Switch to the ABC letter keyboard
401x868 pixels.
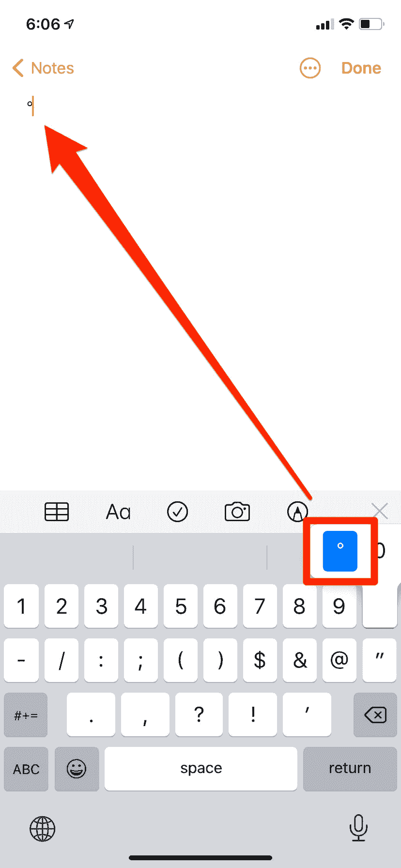point(26,769)
